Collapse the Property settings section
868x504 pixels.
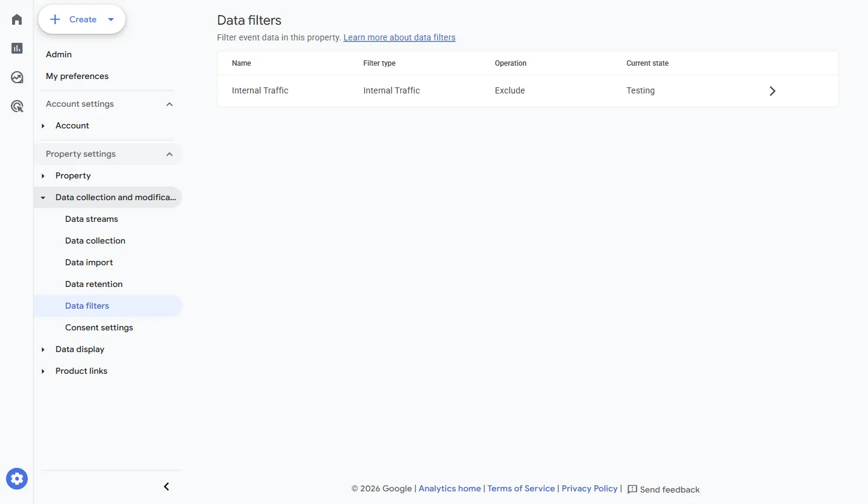[x=169, y=154]
